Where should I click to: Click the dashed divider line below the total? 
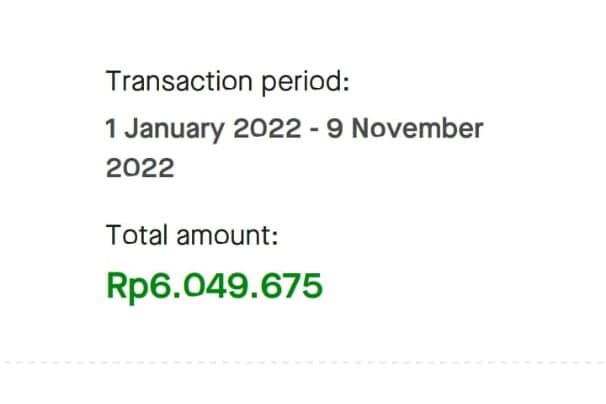point(303,363)
